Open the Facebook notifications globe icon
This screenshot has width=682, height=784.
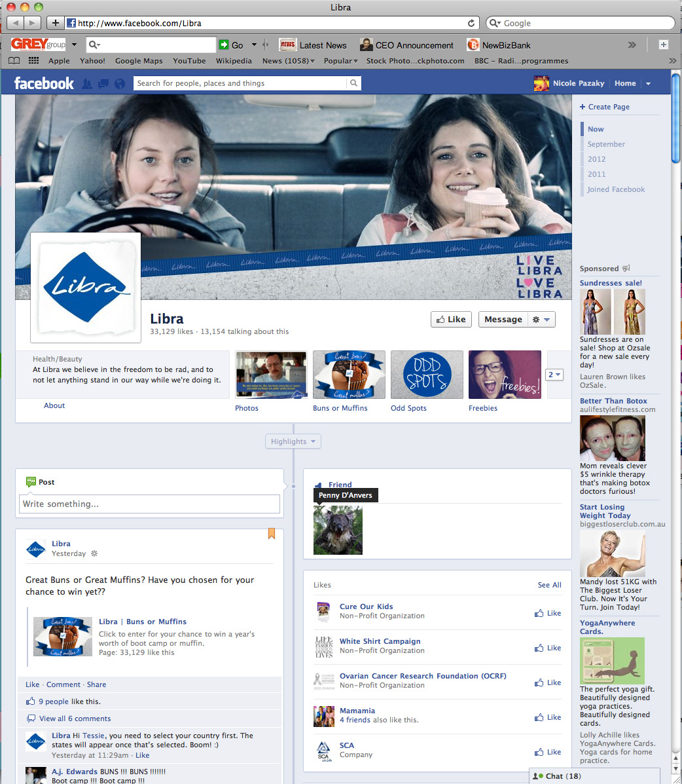click(119, 83)
